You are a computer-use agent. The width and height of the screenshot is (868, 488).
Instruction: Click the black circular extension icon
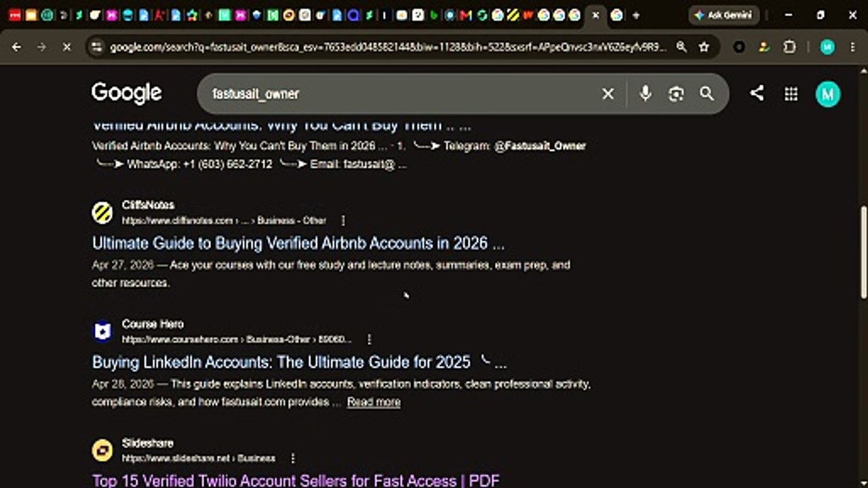click(x=739, y=47)
